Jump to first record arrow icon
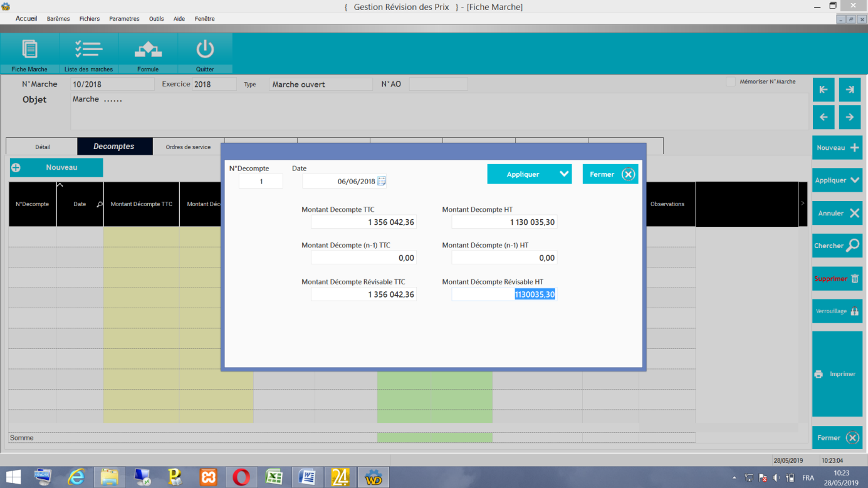 pos(824,90)
